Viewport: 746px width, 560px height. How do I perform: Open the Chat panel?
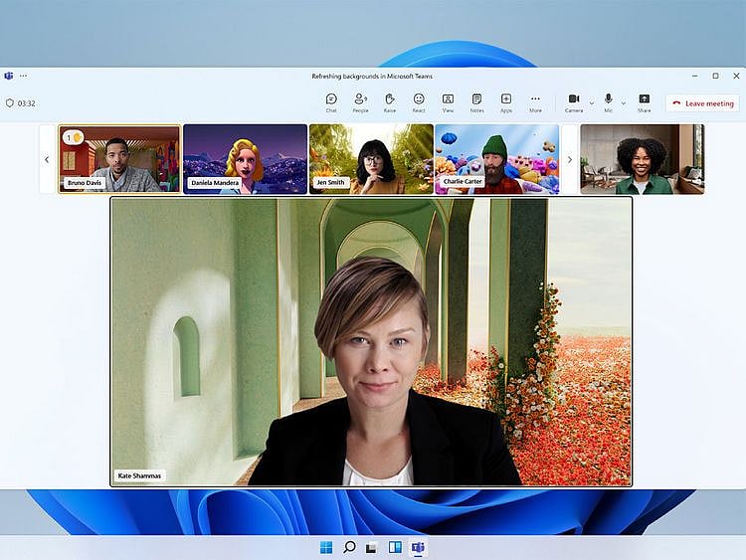click(x=331, y=101)
